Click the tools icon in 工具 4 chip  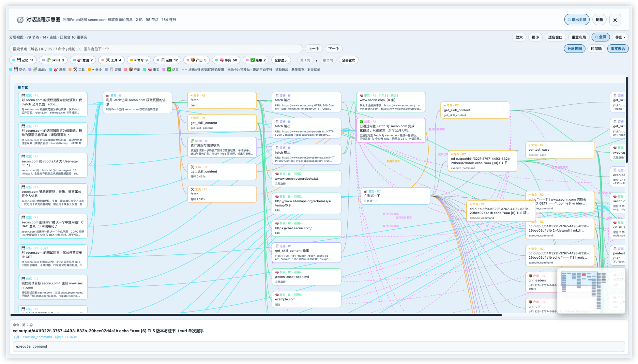click(108, 60)
